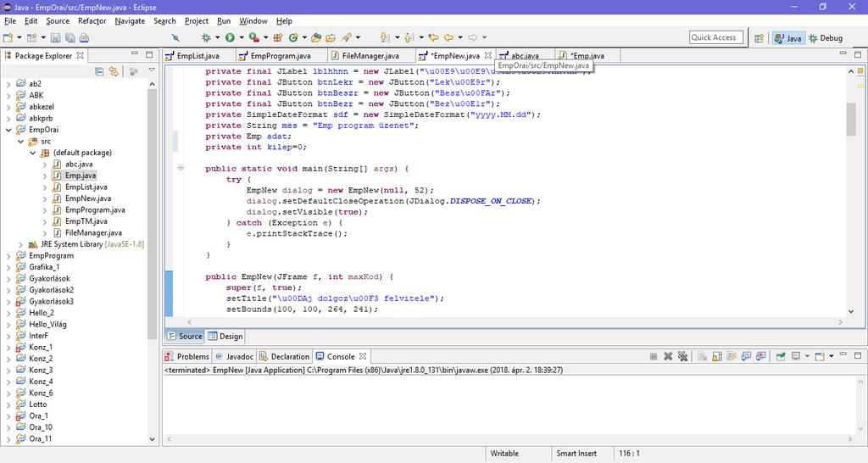This screenshot has width=868, height=463.
Task: Click Remove Launch icon in Console
Action: click(668, 356)
